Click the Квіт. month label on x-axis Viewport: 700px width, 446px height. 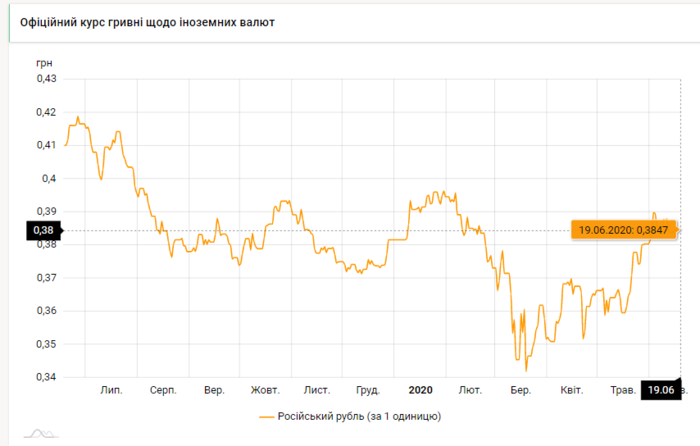[x=571, y=391]
